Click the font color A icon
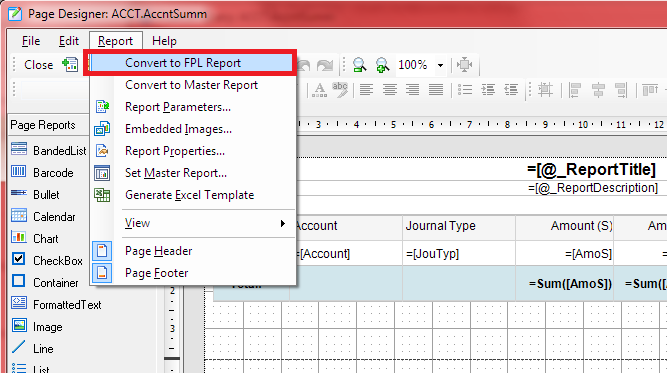Viewport: 667px width, 373px height. [x=319, y=90]
